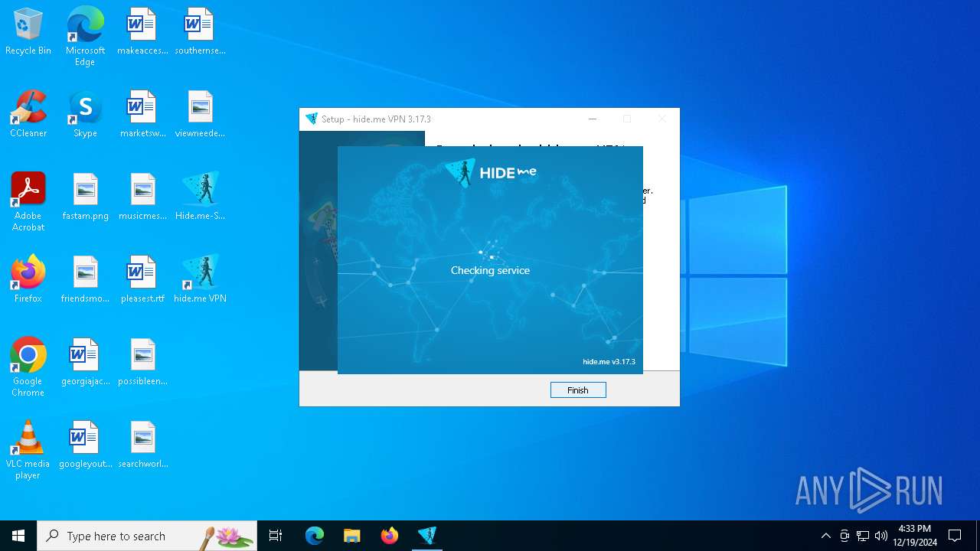Select the googleyout... Word document icon
This screenshot has width=980, height=551.
click(x=85, y=445)
